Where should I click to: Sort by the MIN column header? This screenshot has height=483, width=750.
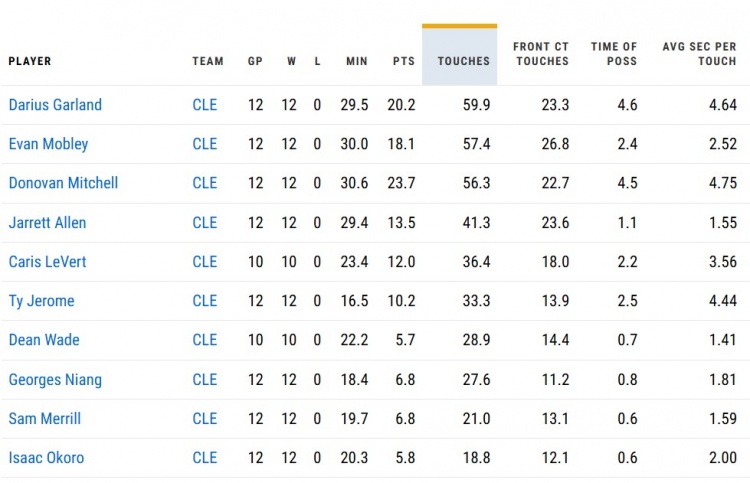(x=357, y=61)
